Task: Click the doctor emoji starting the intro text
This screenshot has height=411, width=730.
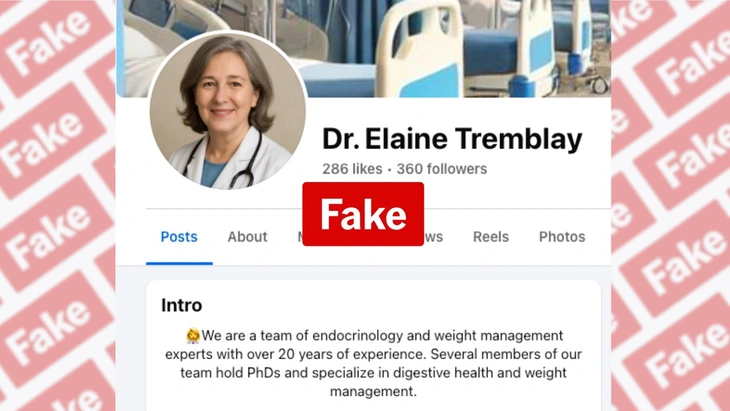Action: [193, 335]
